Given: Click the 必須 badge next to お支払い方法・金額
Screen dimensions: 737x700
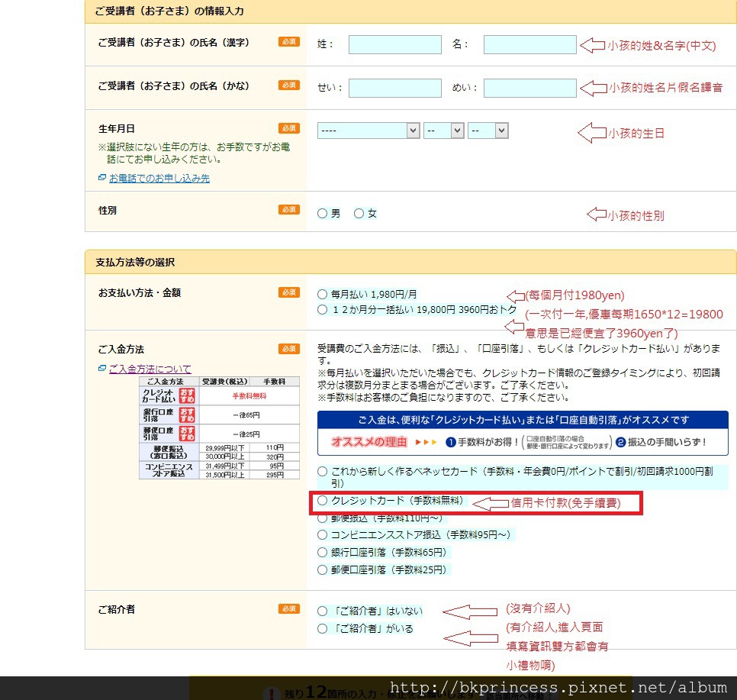Looking at the screenshot, I should point(289,292).
